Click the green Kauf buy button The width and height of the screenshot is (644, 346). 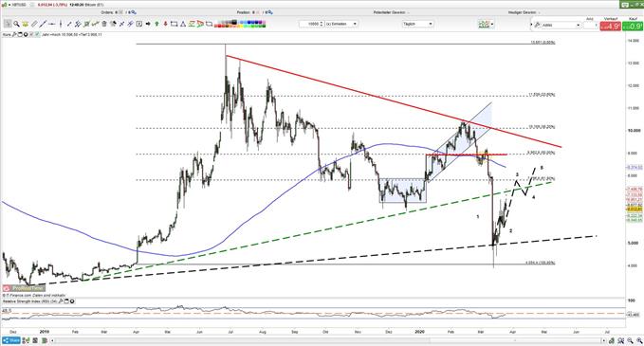pyautogui.click(x=633, y=26)
